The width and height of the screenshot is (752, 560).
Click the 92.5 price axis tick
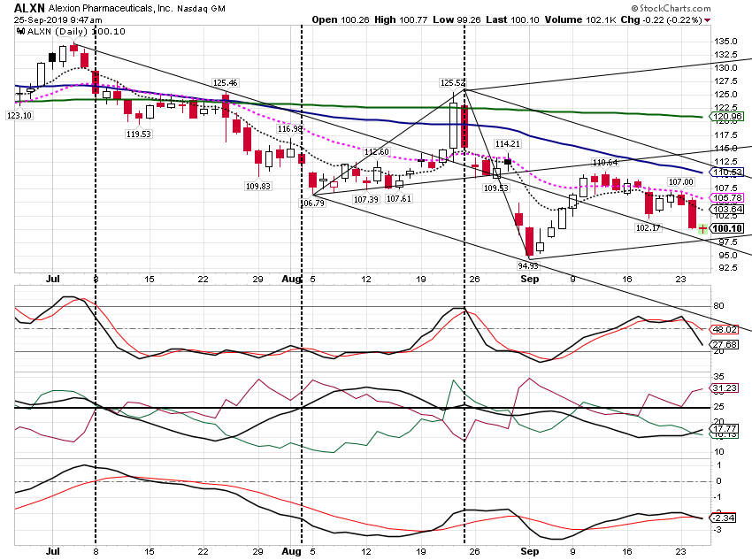[727, 267]
